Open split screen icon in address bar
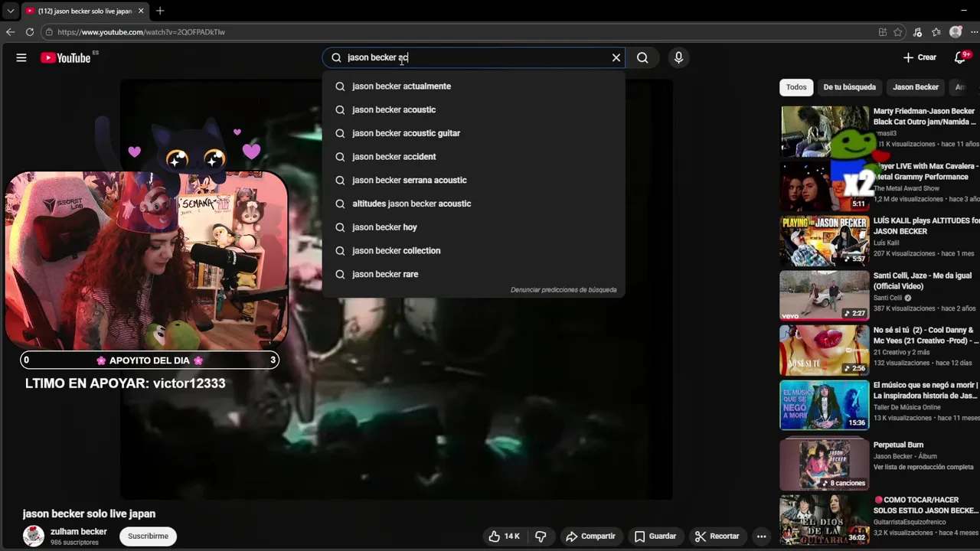Screen dimensions: 980x551 point(883,32)
